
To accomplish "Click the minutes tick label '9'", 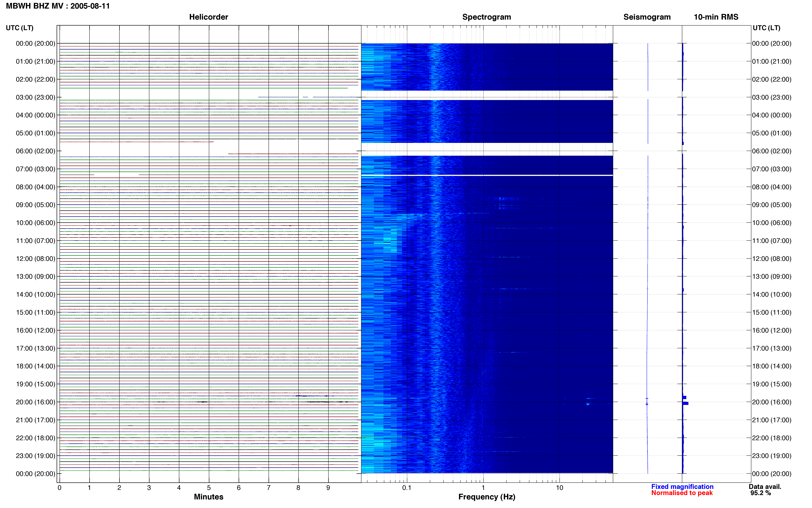I will pyautogui.click(x=328, y=487).
